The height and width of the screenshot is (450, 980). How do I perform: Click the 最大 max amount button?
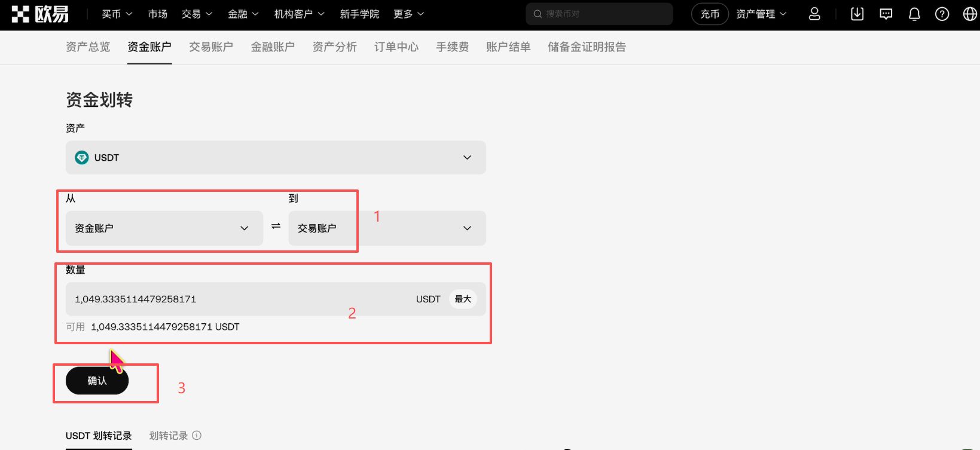[463, 299]
